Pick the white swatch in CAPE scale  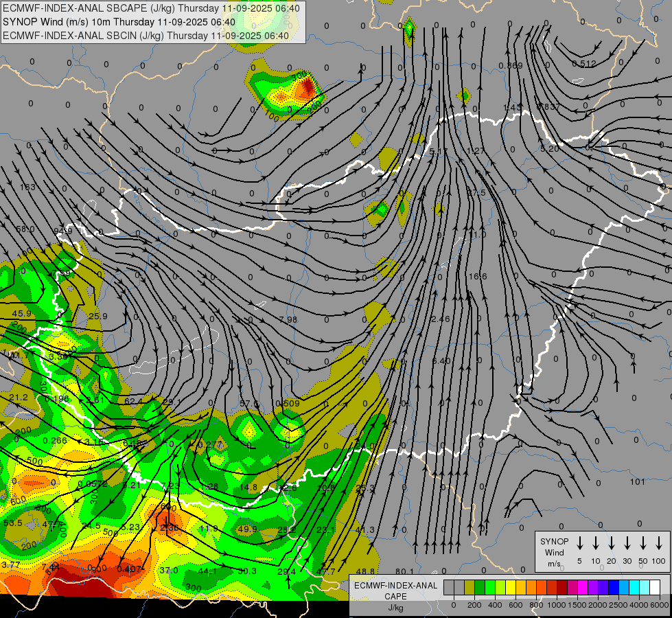tap(654, 588)
